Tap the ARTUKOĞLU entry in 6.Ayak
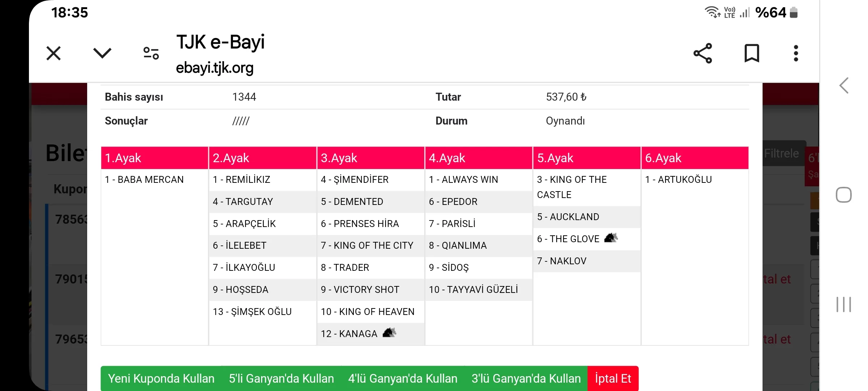Image resolution: width=868 pixels, height=391 pixels. (678, 180)
